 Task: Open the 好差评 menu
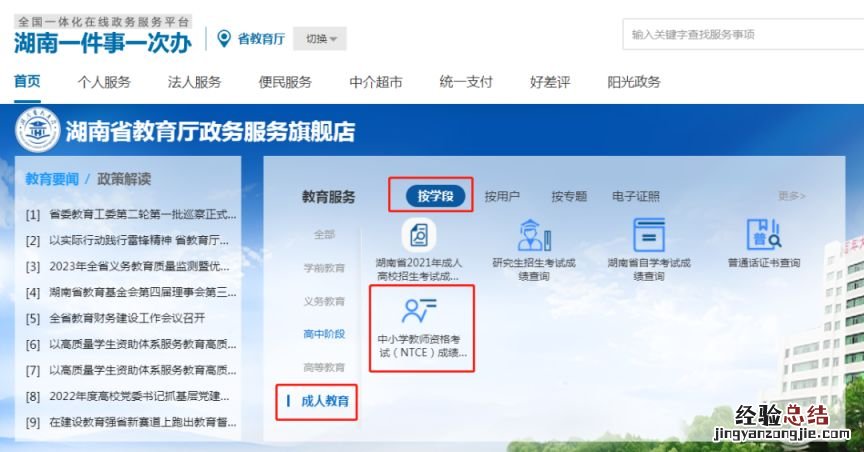pos(550,82)
